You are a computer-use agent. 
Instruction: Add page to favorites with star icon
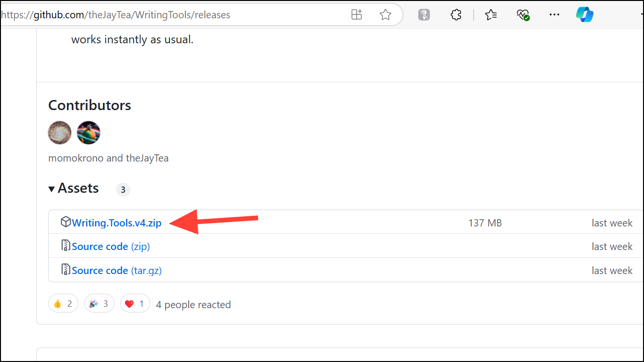point(385,15)
